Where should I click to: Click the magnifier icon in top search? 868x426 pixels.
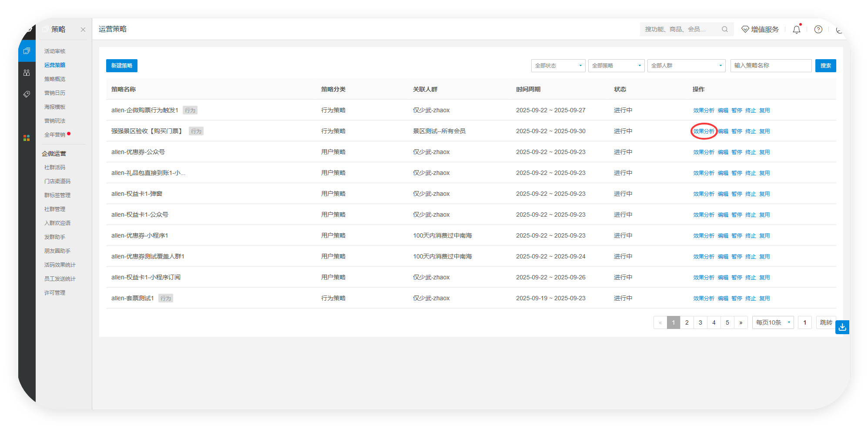(724, 29)
